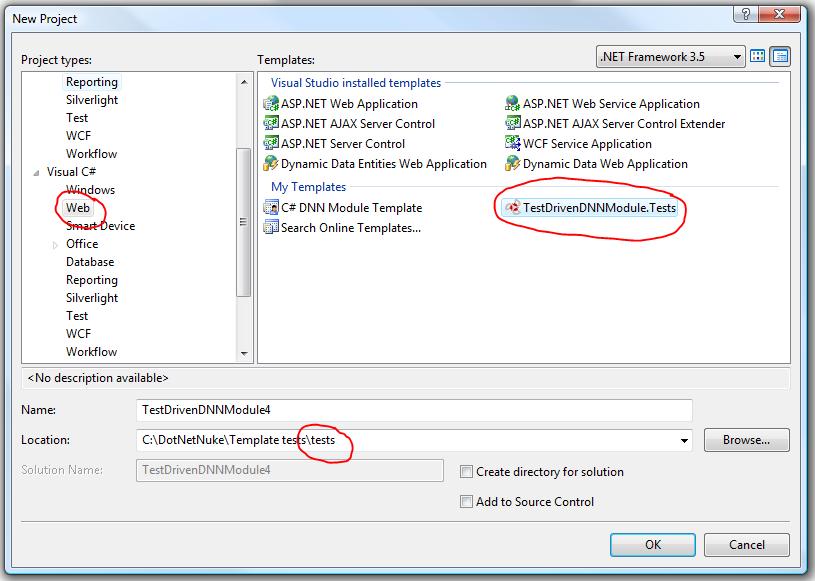Click the project Name text field

pyautogui.click(x=413, y=410)
